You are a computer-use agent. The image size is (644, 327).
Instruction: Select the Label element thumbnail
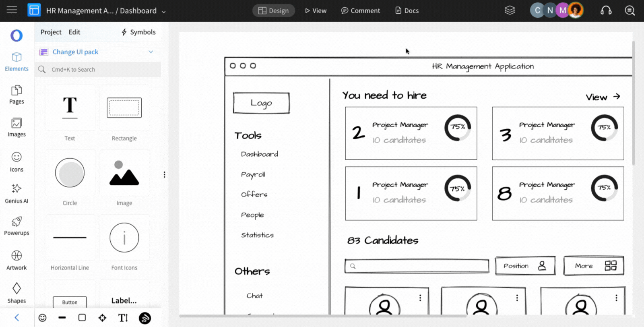coord(124,300)
